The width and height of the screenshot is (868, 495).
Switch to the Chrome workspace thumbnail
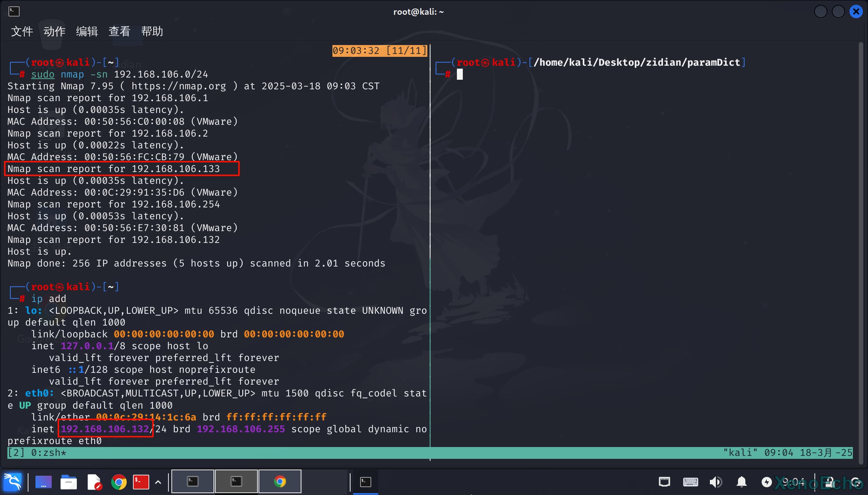pyautogui.click(x=280, y=481)
